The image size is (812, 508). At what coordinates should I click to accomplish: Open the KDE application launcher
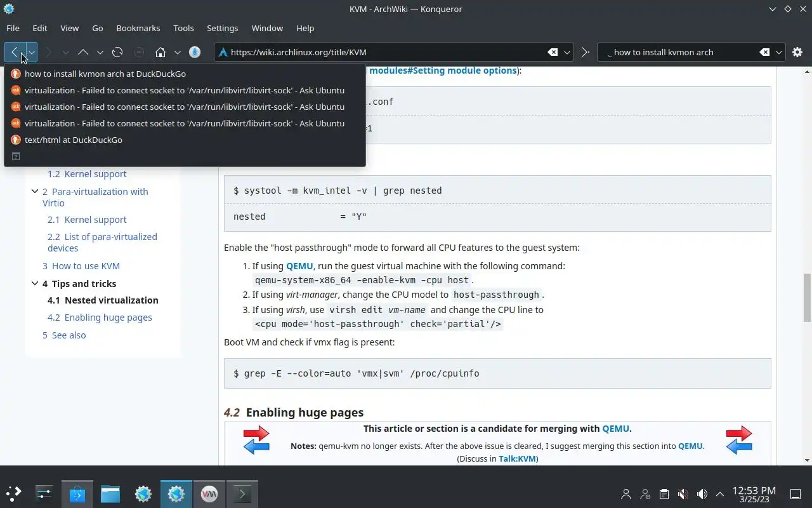pyautogui.click(x=14, y=493)
